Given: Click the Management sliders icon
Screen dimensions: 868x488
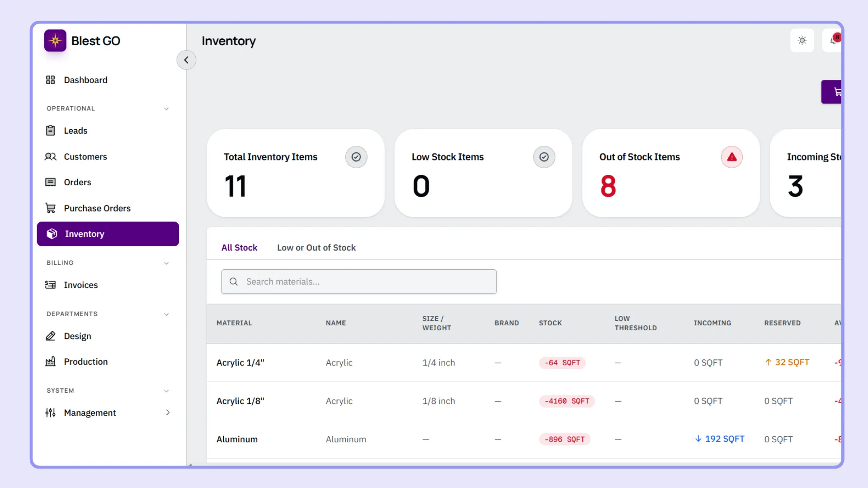Looking at the screenshot, I should [50, 413].
